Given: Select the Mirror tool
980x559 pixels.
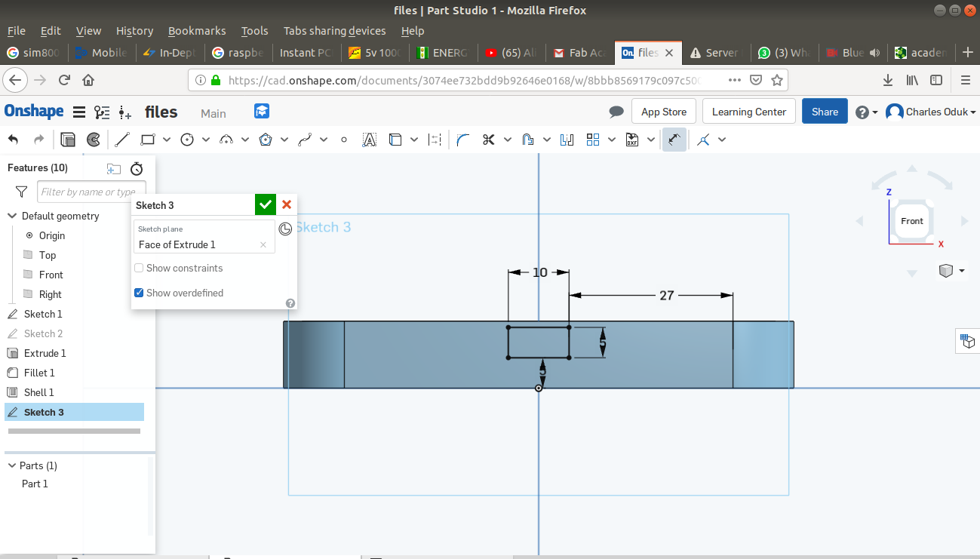Looking at the screenshot, I should [567, 140].
